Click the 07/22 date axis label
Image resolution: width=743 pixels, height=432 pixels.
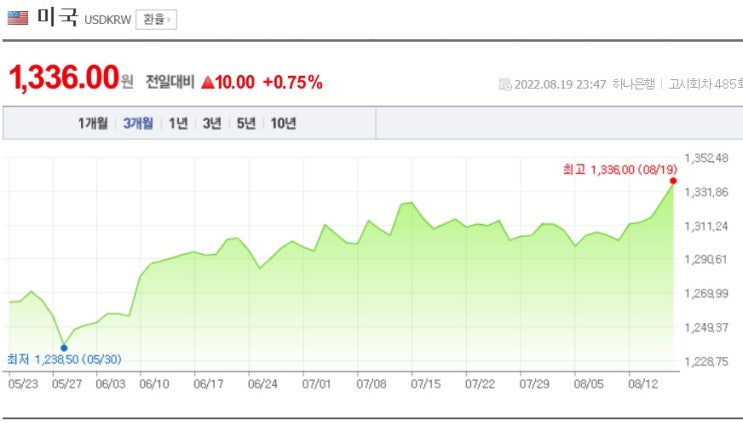[x=480, y=384]
